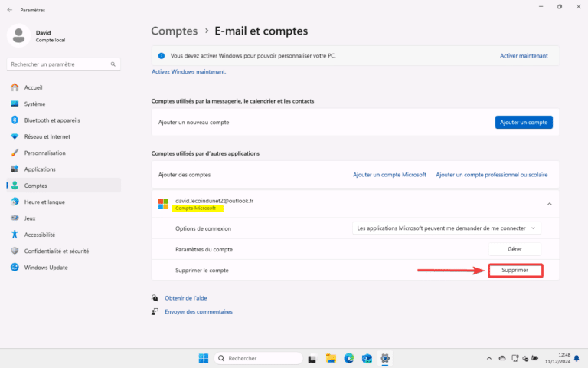The height and width of the screenshot is (368, 588).
Task: Show hidden system tray icons
Action: pos(488,358)
